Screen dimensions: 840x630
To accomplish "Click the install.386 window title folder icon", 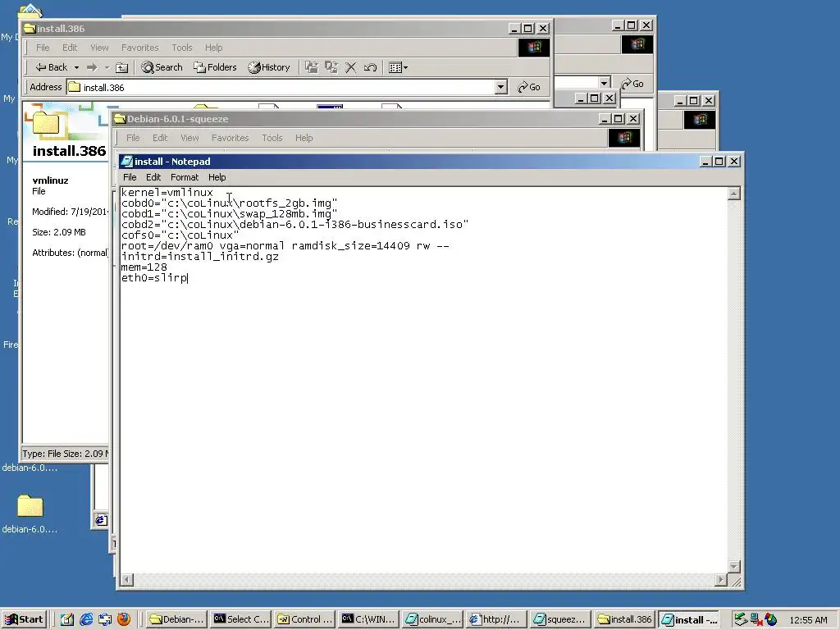I will pos(30,29).
